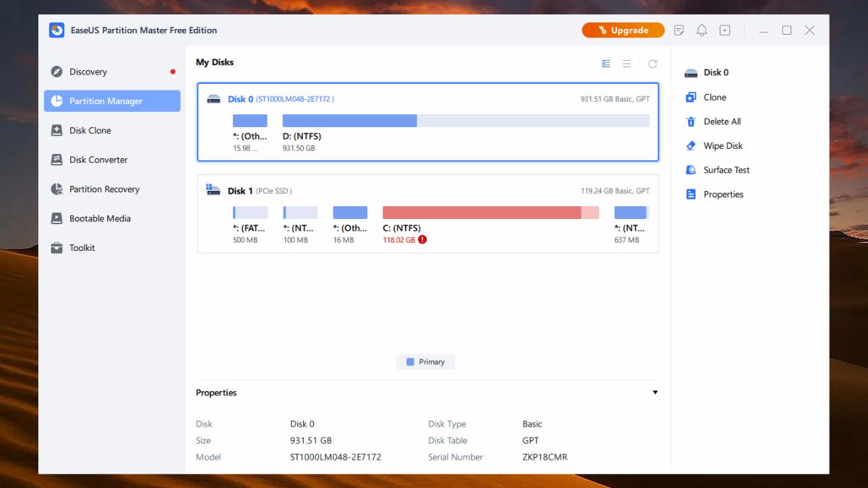Open Toolkit section

click(x=112, y=248)
